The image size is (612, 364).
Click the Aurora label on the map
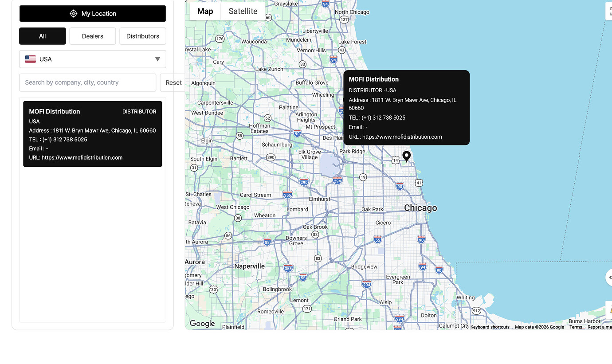pos(195,262)
